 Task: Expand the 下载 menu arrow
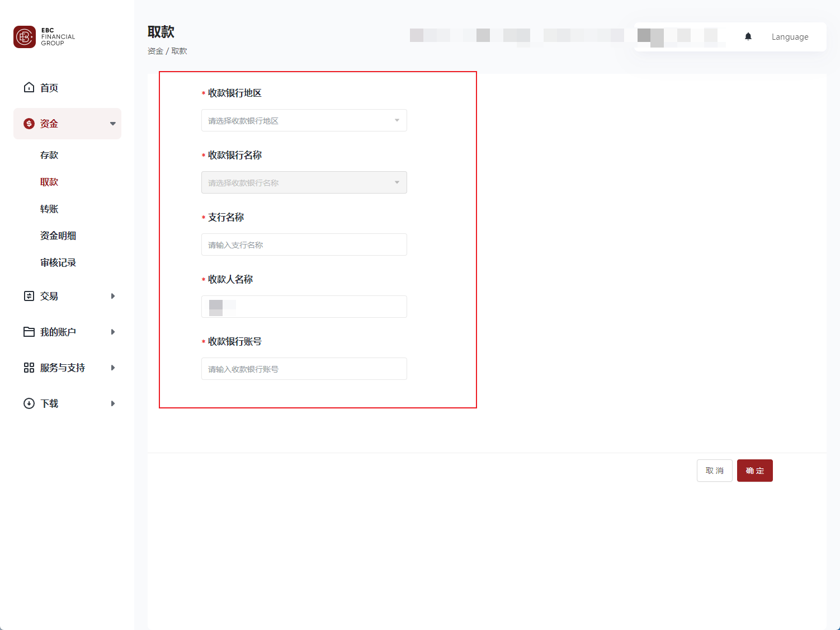[x=113, y=403]
